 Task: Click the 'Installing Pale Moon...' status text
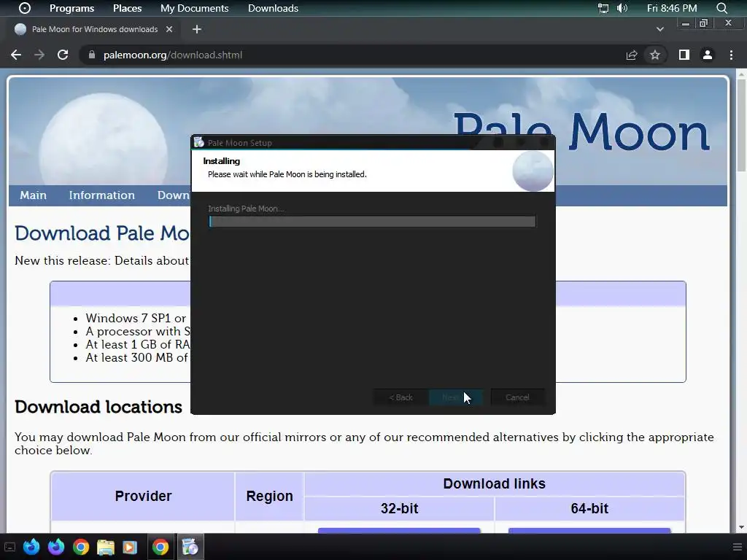[246, 209]
